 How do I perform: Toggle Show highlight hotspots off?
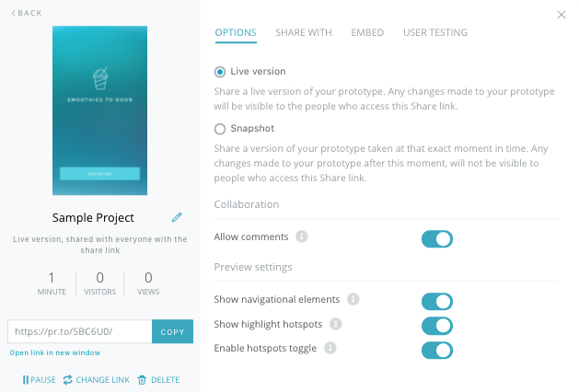point(437,326)
